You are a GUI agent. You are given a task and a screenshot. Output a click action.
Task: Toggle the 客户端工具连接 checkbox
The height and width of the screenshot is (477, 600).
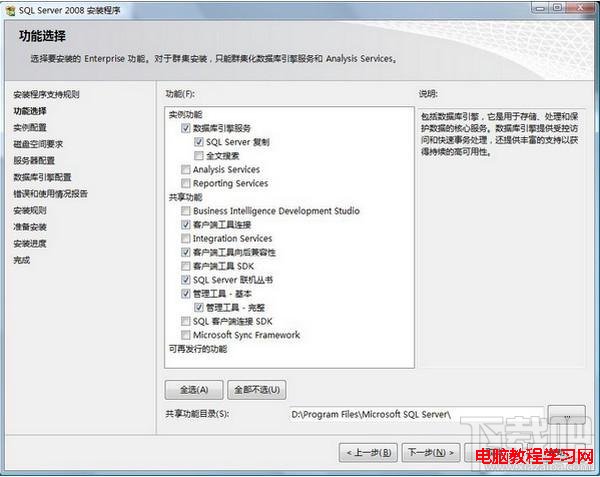pyautogui.click(x=186, y=225)
